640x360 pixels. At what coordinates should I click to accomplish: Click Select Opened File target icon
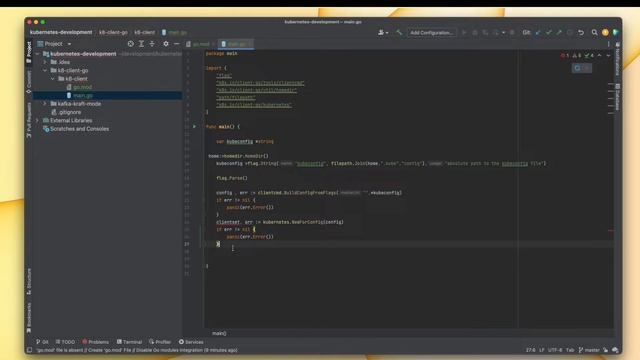[x=130, y=44]
